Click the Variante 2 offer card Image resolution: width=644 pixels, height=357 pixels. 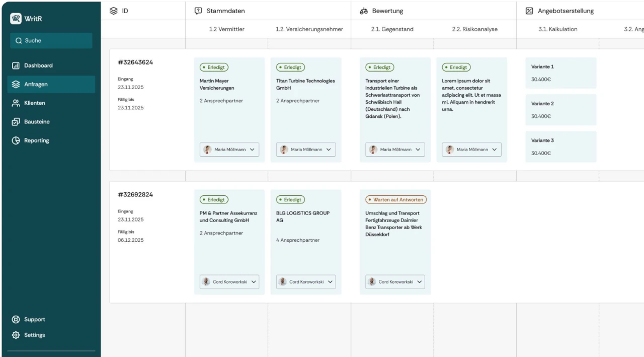click(x=560, y=110)
